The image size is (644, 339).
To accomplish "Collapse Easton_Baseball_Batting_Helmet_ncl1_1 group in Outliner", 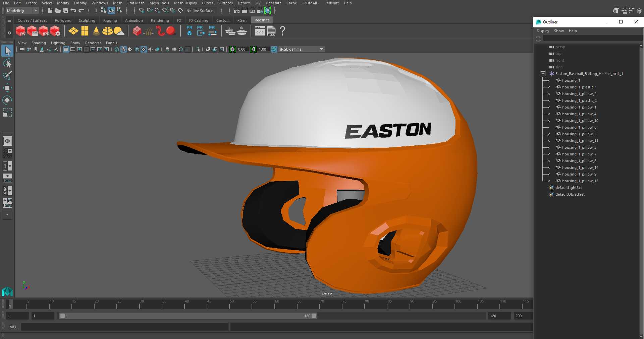I will [x=543, y=74].
